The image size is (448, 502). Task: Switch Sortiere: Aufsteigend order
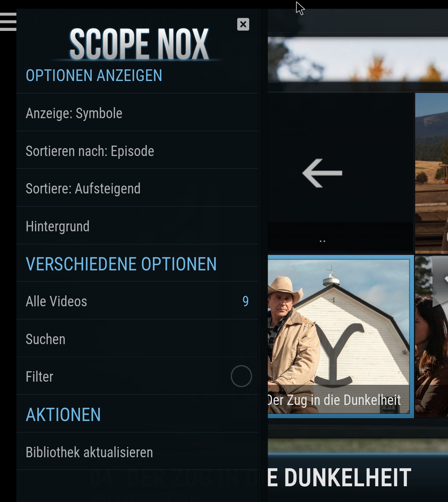[x=137, y=188]
